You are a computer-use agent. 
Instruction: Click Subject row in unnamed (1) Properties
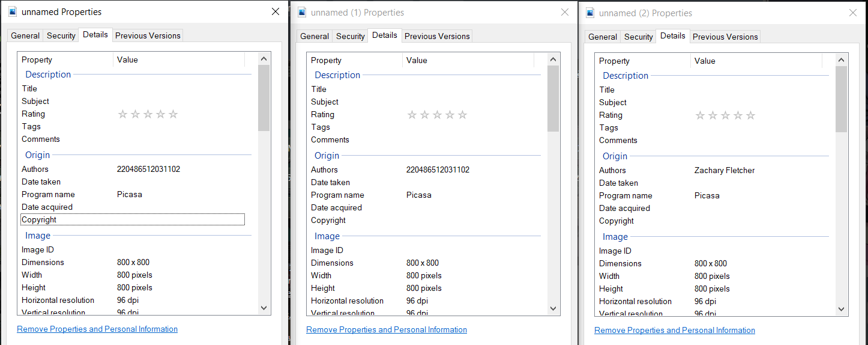tap(422, 102)
